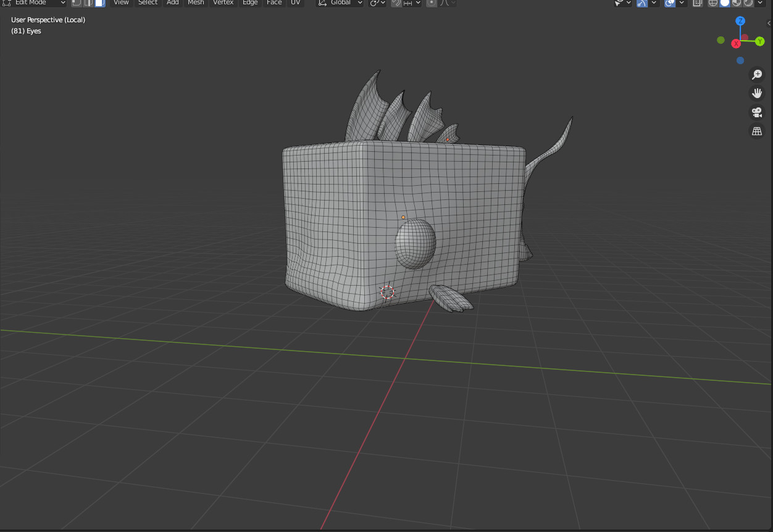Open the Edit Mode dropdown

click(x=34, y=2)
